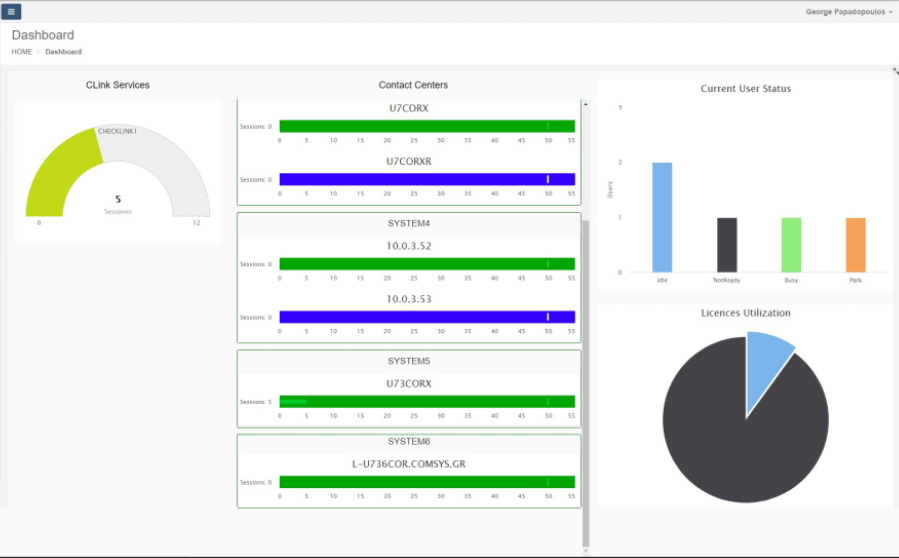This screenshot has width=899, height=558.
Task: Select the SYSTEM5 panel header
Action: 408,361
